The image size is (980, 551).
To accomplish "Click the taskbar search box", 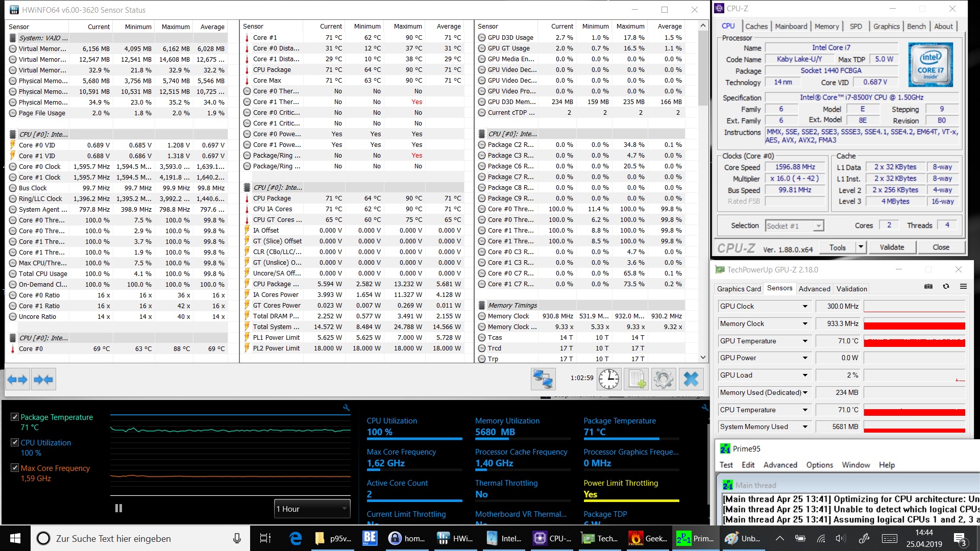I will pos(140,538).
